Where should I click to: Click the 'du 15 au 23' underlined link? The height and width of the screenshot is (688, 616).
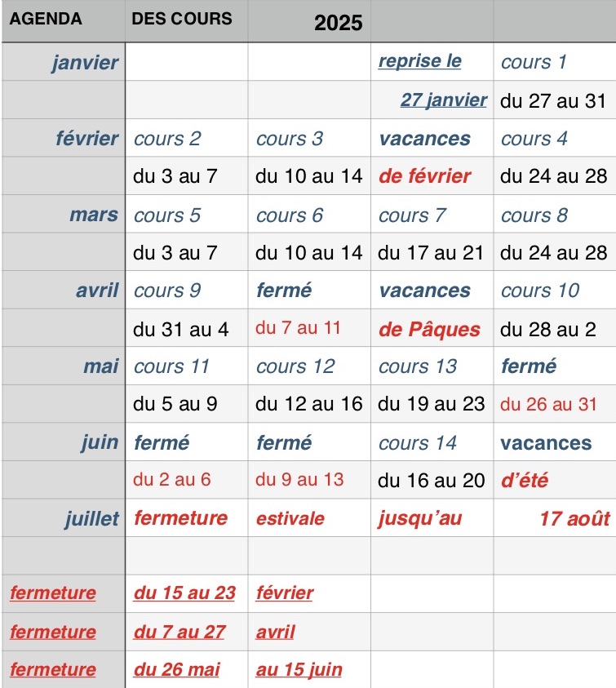tap(184, 593)
